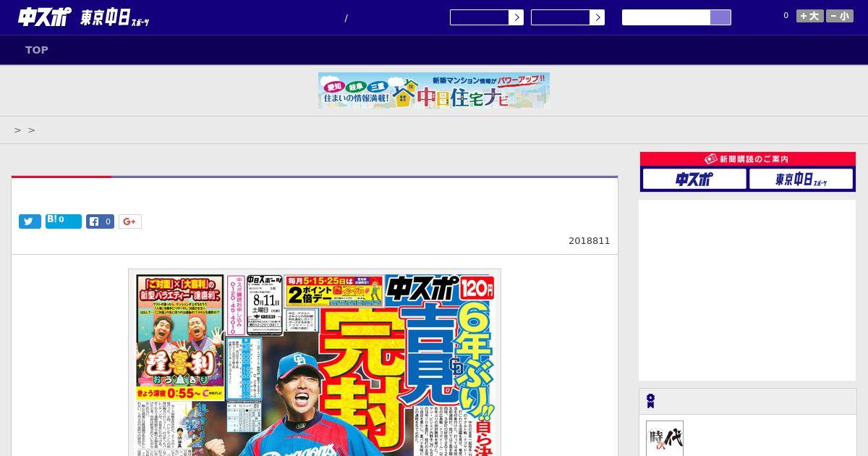Click the first header arrow button
Viewport: 868px width, 456px height.
(516, 17)
